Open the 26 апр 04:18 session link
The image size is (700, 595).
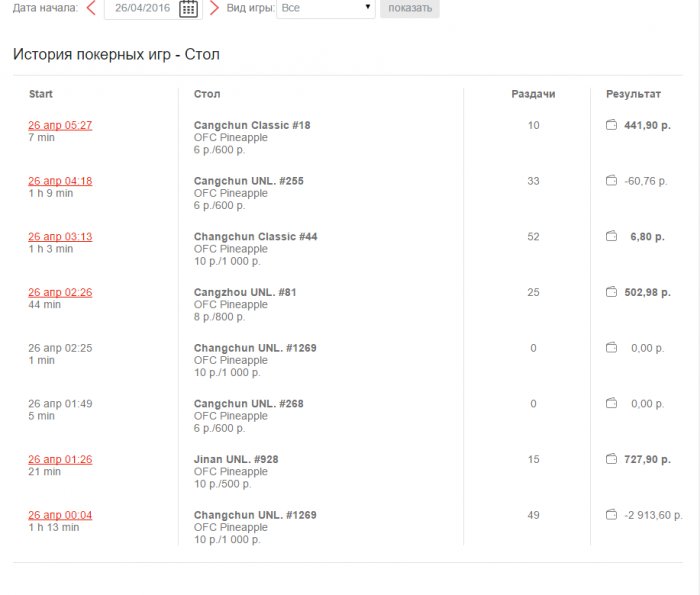60,181
